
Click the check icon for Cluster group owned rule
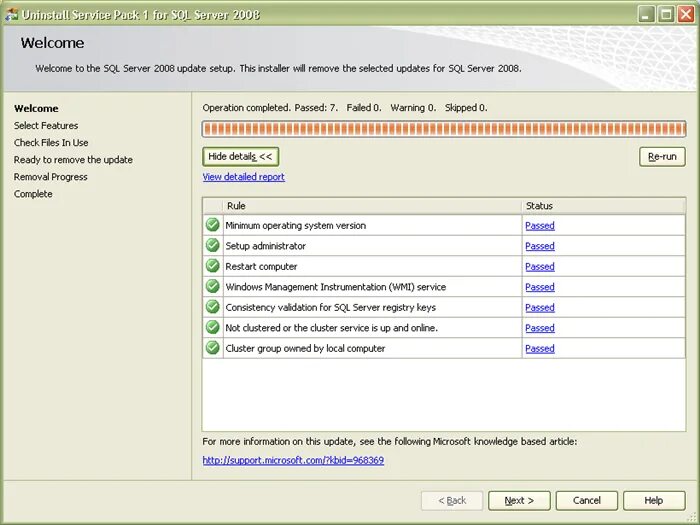click(x=212, y=347)
